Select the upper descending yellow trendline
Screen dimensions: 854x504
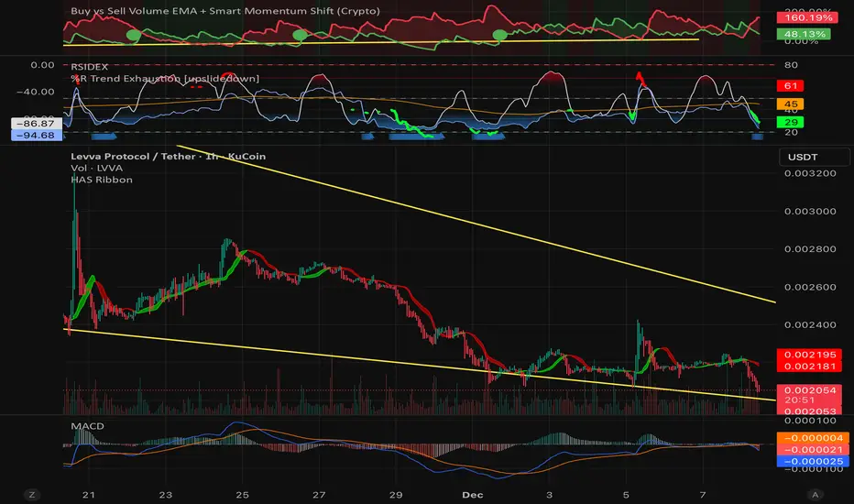[x=476, y=224]
